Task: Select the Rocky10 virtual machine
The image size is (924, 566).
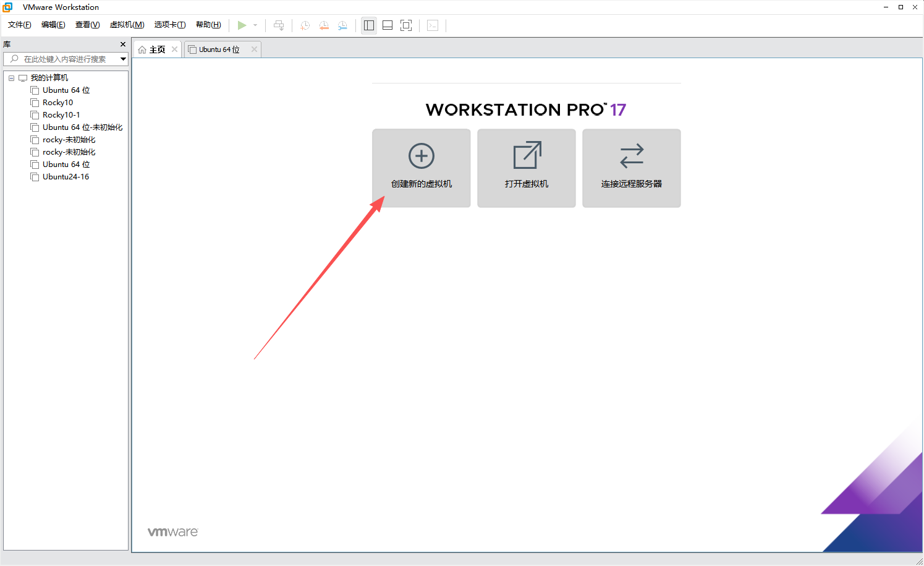Action: tap(57, 103)
